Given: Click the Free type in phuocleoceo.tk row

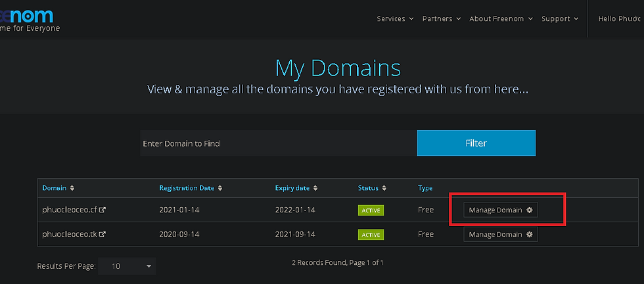Looking at the screenshot, I should (426, 234).
